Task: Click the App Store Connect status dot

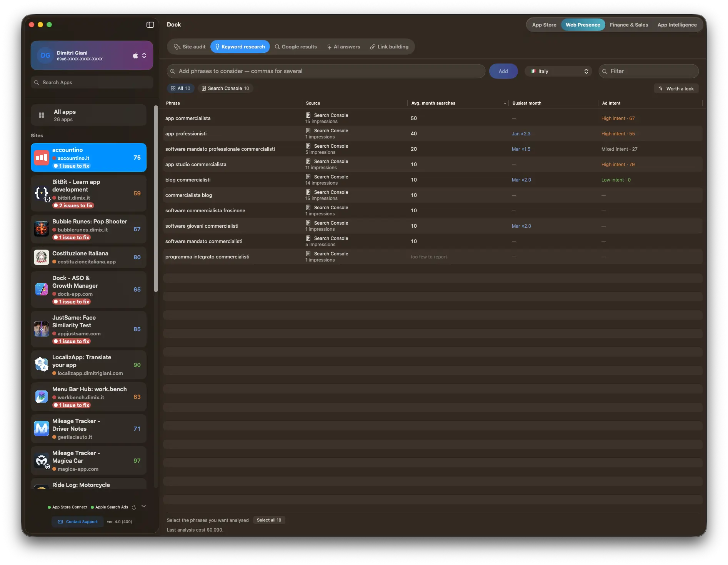Action: pos(49,507)
